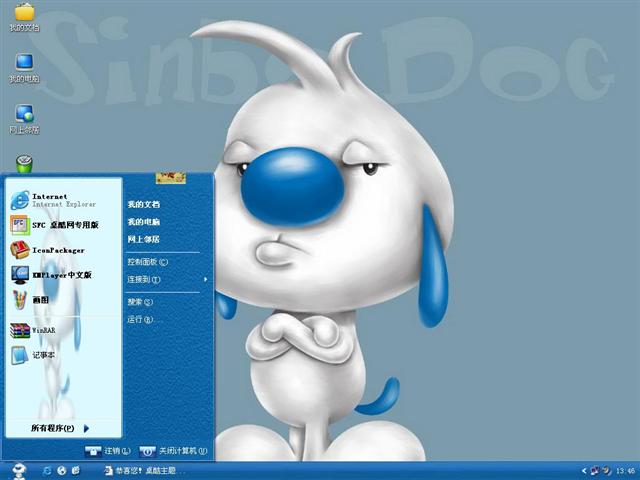Open 记事本 Notepad icon

point(20,355)
